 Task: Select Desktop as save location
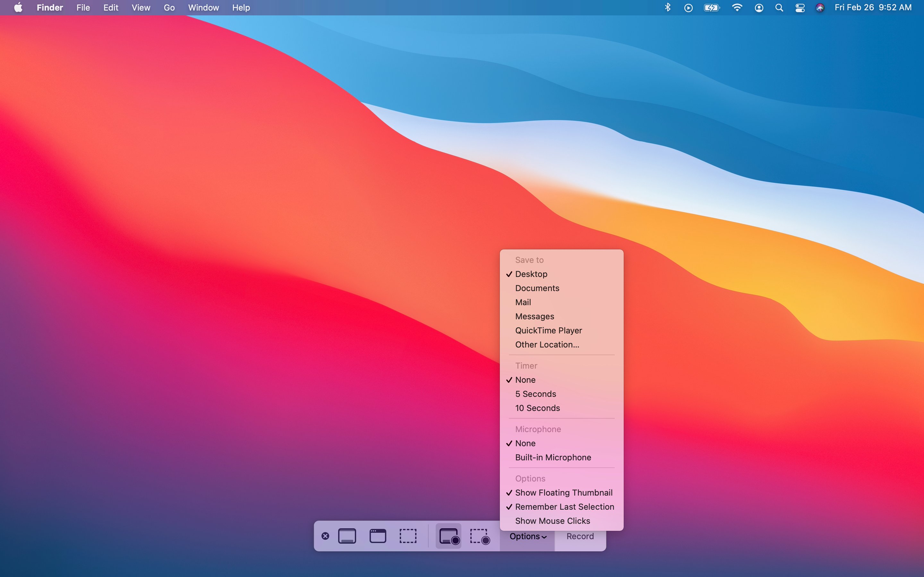click(x=532, y=274)
